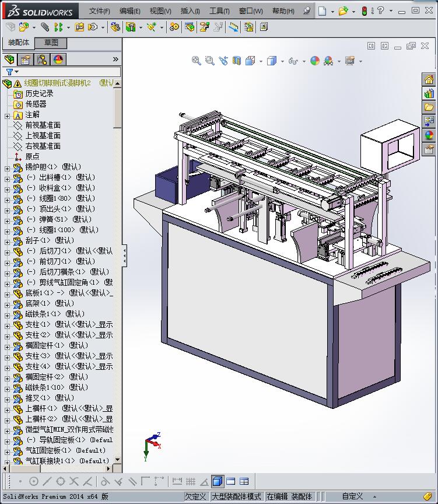Viewport: 438px width, 504px height.
Task: Open the 工具(T) menu
Action: click(x=219, y=11)
